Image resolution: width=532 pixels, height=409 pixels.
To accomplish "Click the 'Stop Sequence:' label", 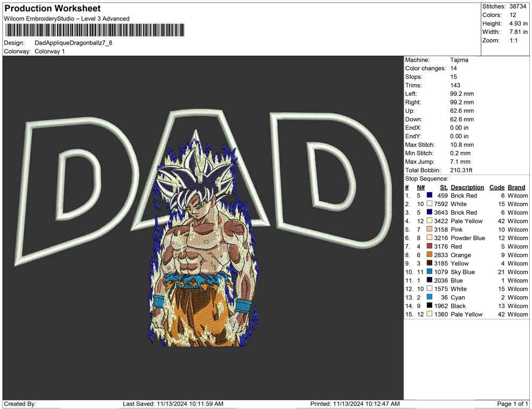I will (x=427, y=179).
